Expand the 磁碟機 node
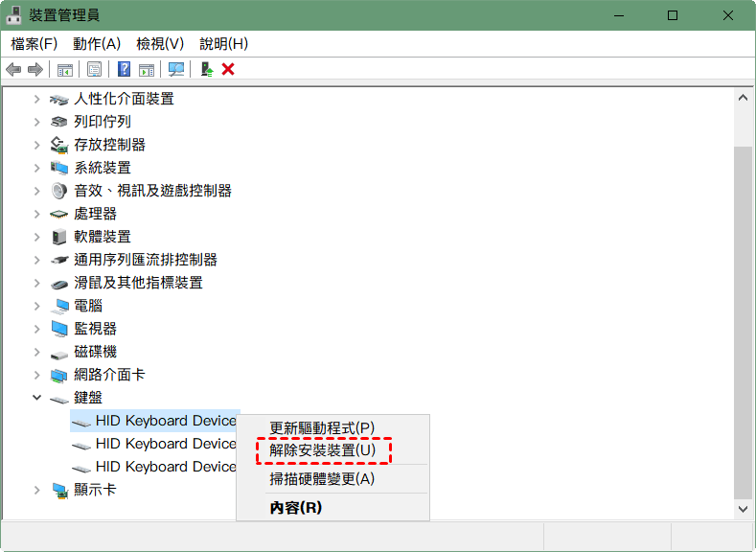756x552 pixels. [36, 352]
